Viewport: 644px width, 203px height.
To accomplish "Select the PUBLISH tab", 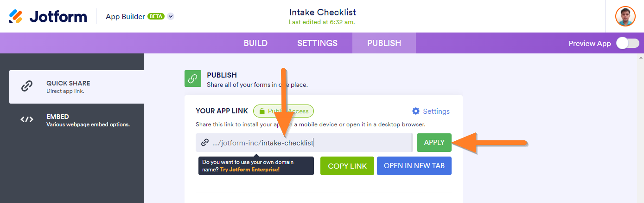I will [384, 43].
